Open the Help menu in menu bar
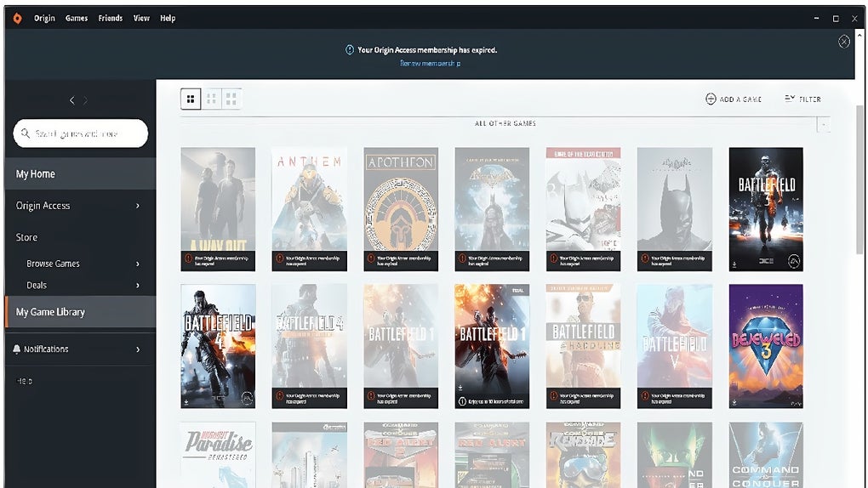The width and height of the screenshot is (868, 488). coord(168,18)
